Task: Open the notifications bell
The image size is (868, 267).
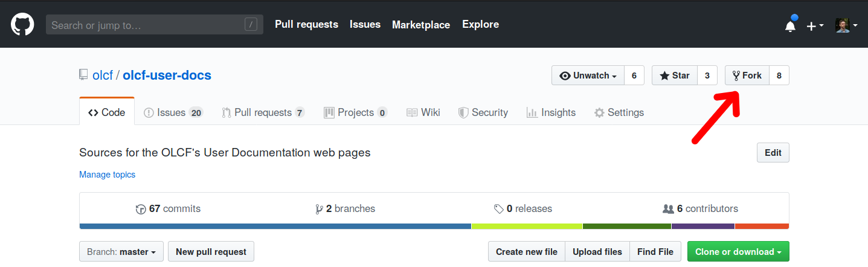Action: coord(790,25)
